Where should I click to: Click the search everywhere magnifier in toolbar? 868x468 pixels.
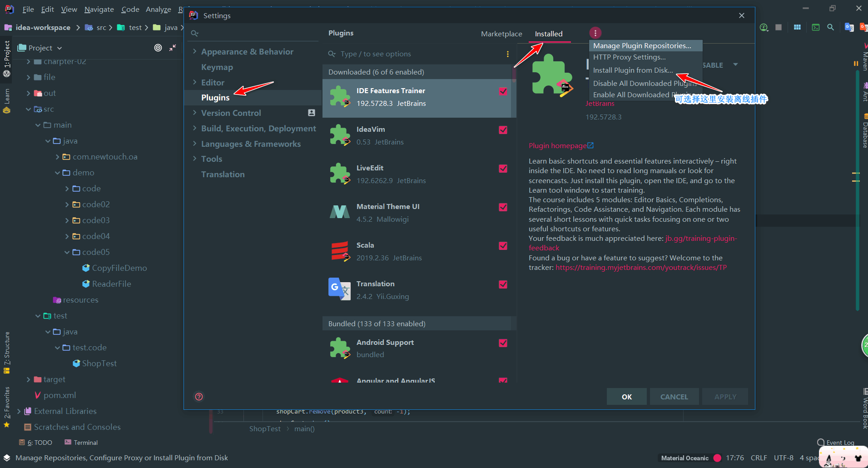pos(830,27)
